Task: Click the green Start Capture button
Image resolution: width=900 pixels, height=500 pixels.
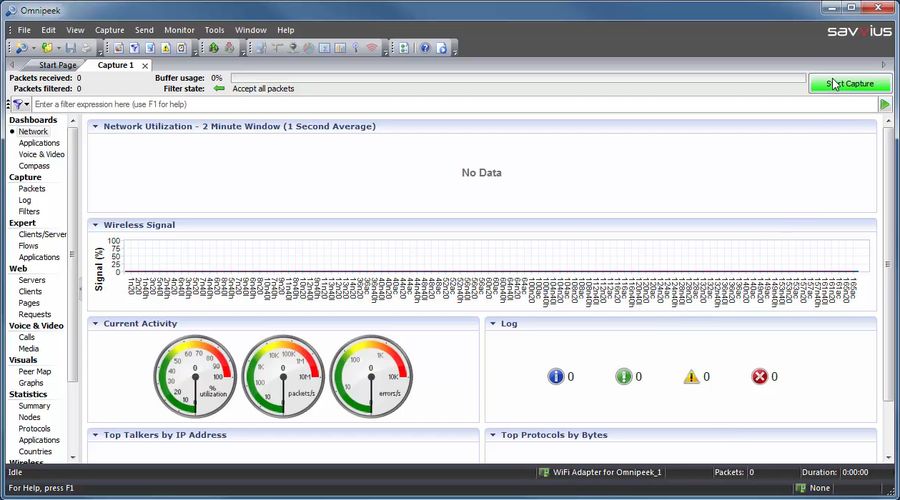Action: point(850,84)
